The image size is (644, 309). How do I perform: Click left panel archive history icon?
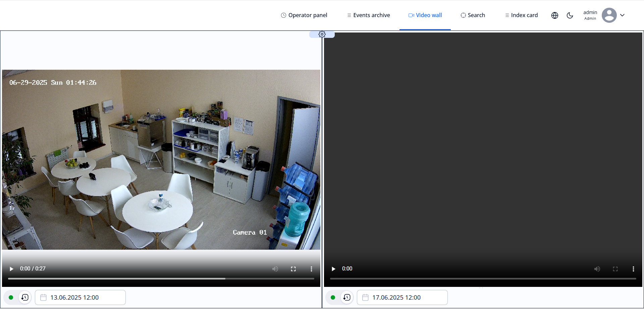[x=25, y=297]
